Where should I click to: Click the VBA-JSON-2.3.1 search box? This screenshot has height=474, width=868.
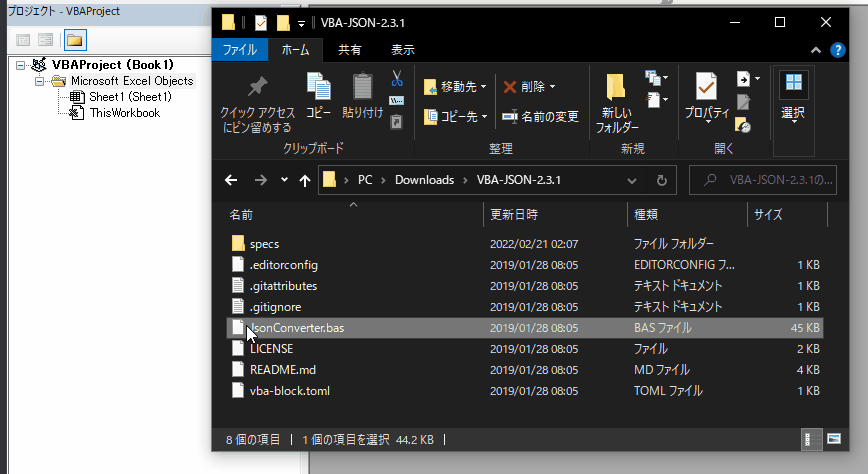763,180
